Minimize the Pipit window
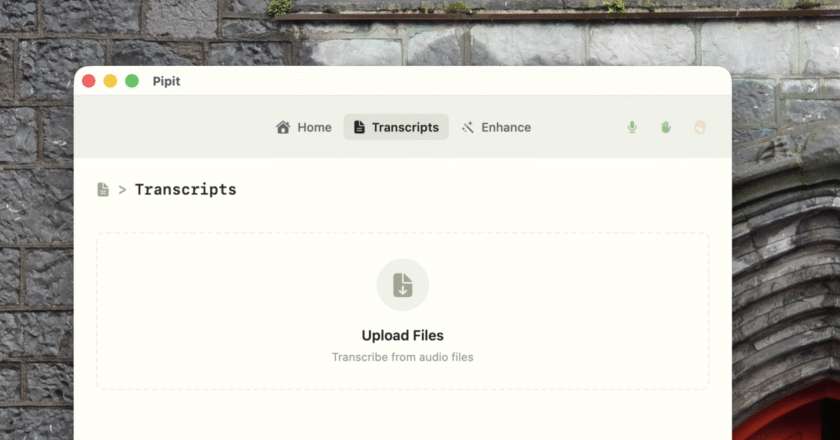Image resolution: width=840 pixels, height=440 pixels. [110, 81]
